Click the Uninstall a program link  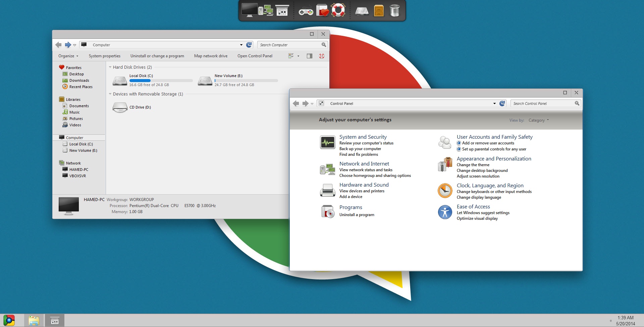[357, 215]
